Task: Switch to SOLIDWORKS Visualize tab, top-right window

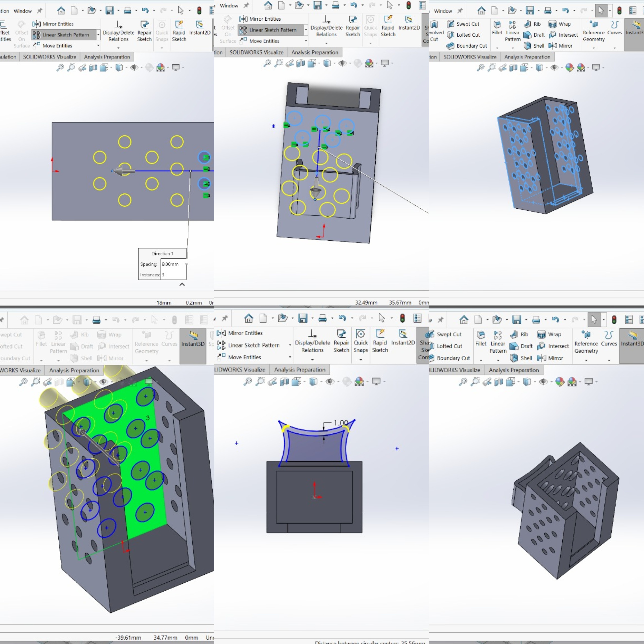Action: 470,57
